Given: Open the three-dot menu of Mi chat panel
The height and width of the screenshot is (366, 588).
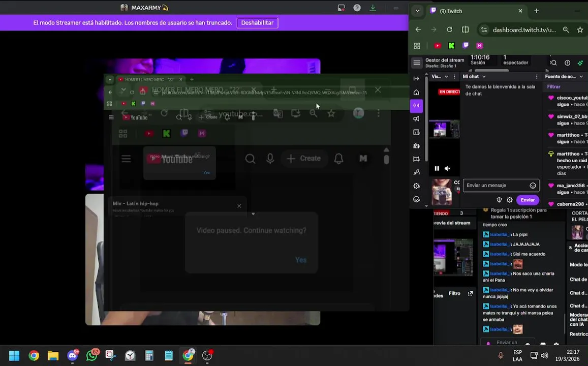Looking at the screenshot, I should (537, 76).
